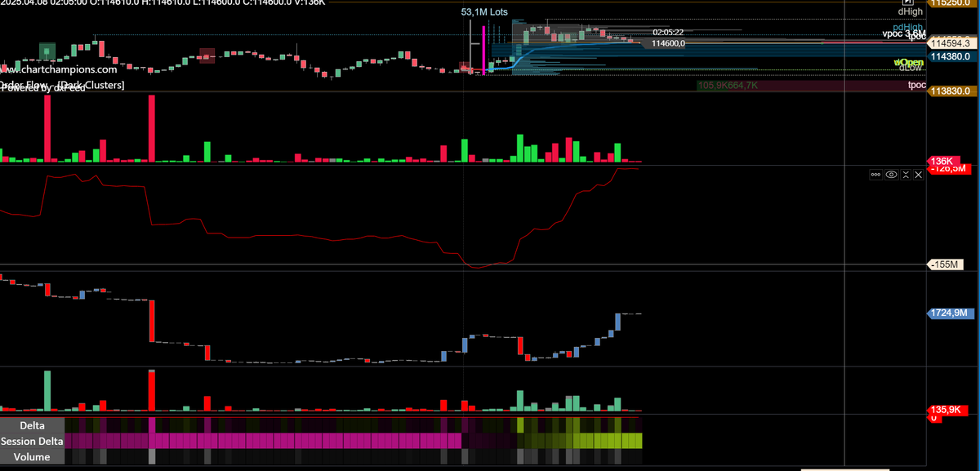Image resolution: width=980 pixels, height=471 pixels.
Task: Select the dHigh level label
Action: tap(910, 11)
